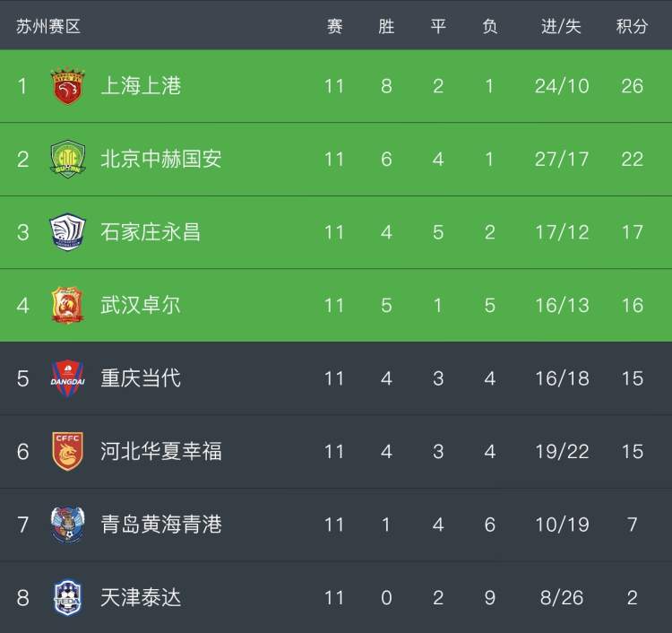This screenshot has width=672, height=633.
Task: Tap the 青岛黄海青港 team name
Action: [x=161, y=525]
